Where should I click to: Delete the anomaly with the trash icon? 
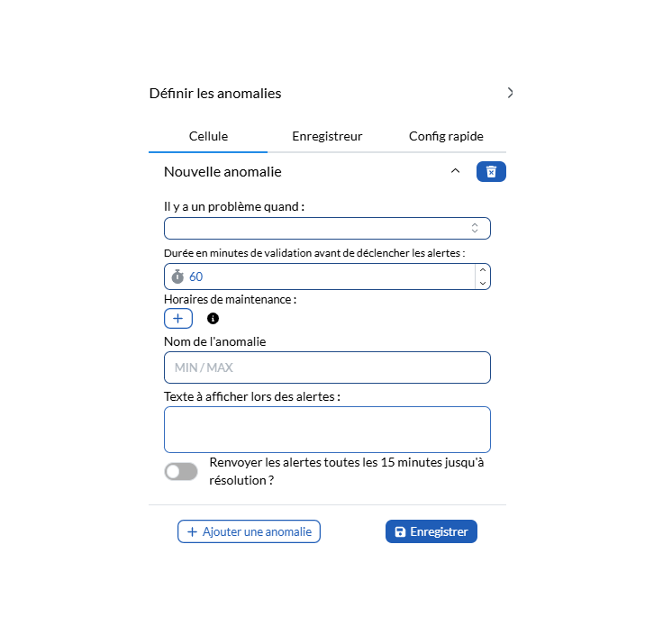[491, 171]
